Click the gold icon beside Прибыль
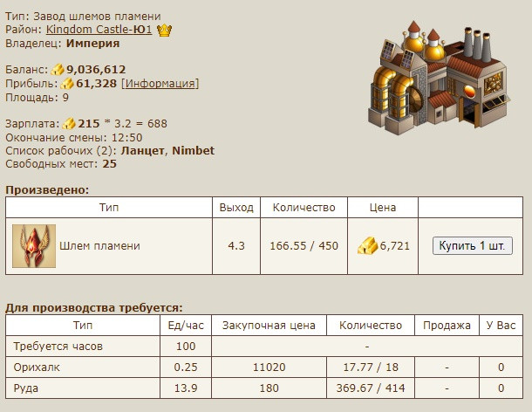The width and height of the screenshot is (532, 412). click(67, 84)
